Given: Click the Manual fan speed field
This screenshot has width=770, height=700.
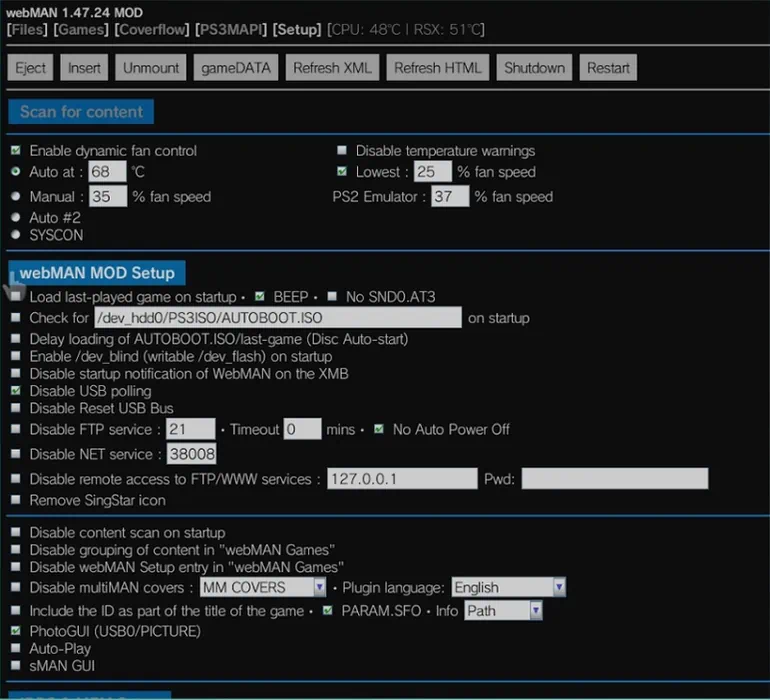Looking at the screenshot, I should click(x=108, y=196).
